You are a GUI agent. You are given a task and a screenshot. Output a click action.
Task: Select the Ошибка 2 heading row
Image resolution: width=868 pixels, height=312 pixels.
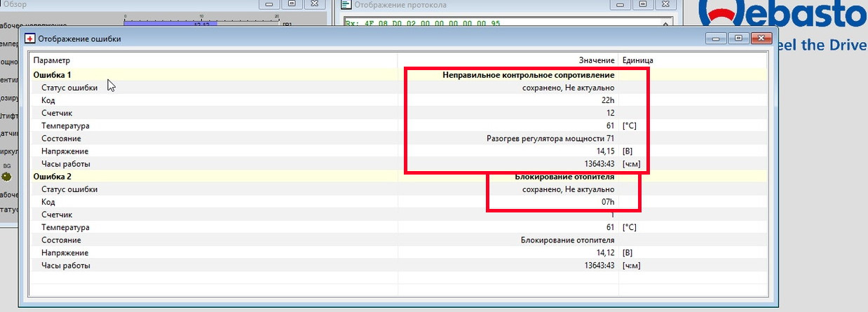(400, 177)
